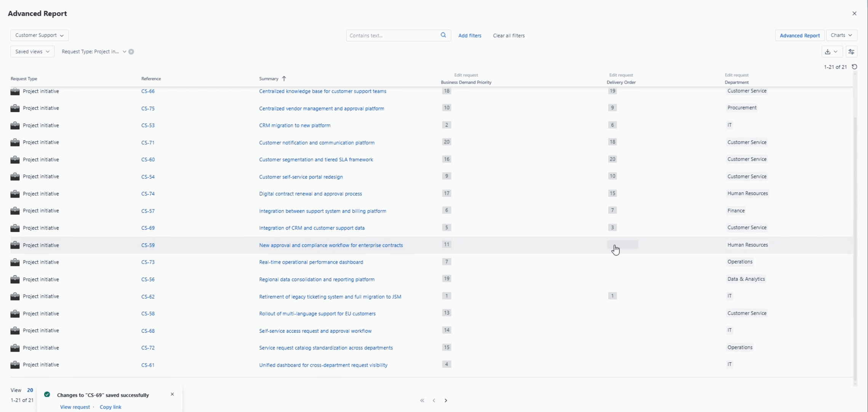The width and height of the screenshot is (868, 412).
Task: Refresh the report results
Action: pos(855,67)
